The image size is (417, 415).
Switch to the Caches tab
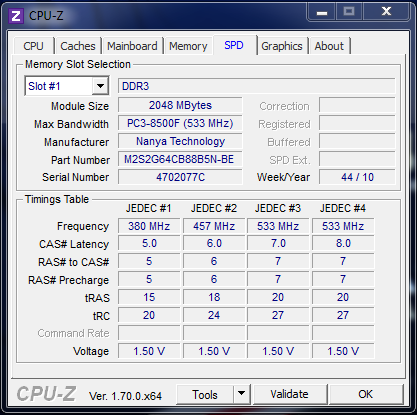[x=78, y=46]
